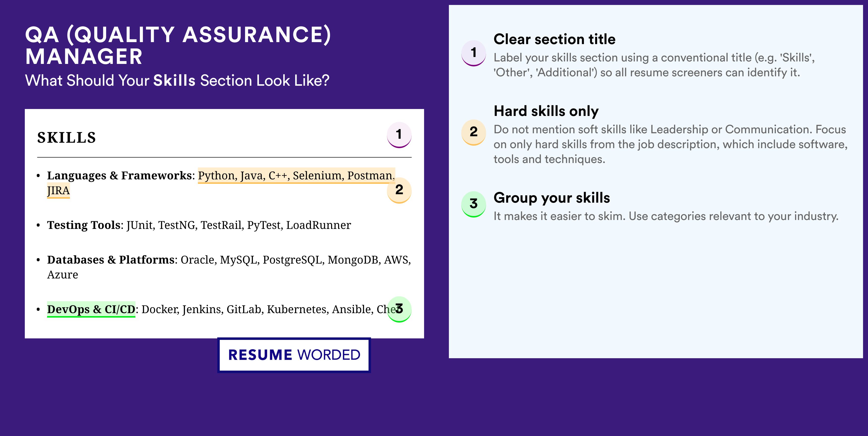Click the highlighted JIRA text
Image resolution: width=868 pixels, height=436 pixels.
[58, 191]
